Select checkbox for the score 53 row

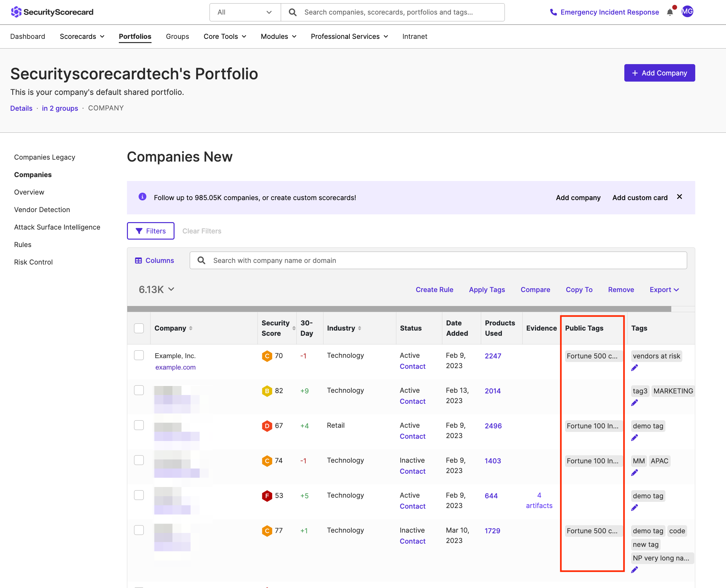click(139, 495)
